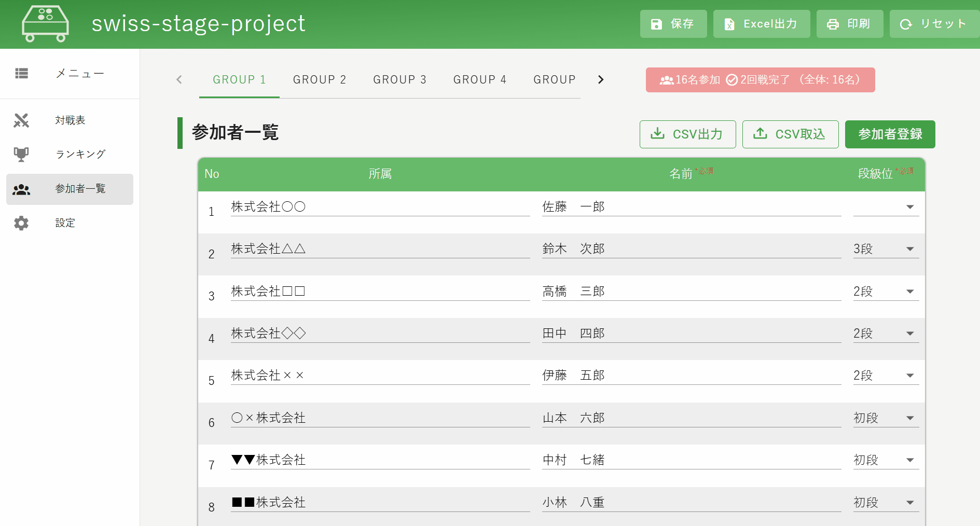Download via CSV出力 button
The width and height of the screenshot is (980, 526).
click(x=687, y=134)
